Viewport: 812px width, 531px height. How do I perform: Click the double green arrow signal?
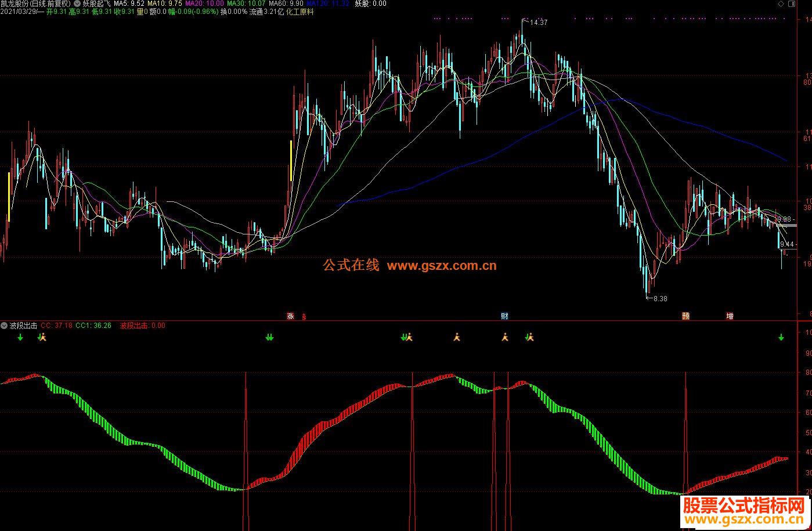tap(269, 337)
